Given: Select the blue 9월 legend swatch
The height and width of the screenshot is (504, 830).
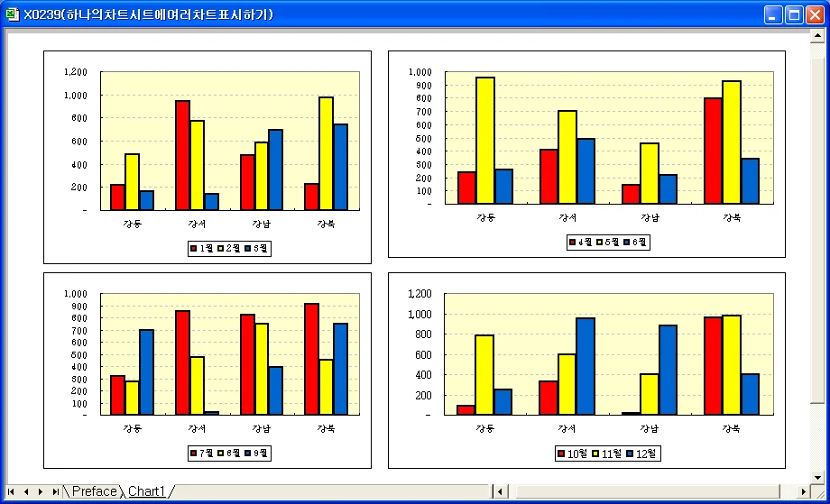Looking at the screenshot, I should tap(248, 454).
